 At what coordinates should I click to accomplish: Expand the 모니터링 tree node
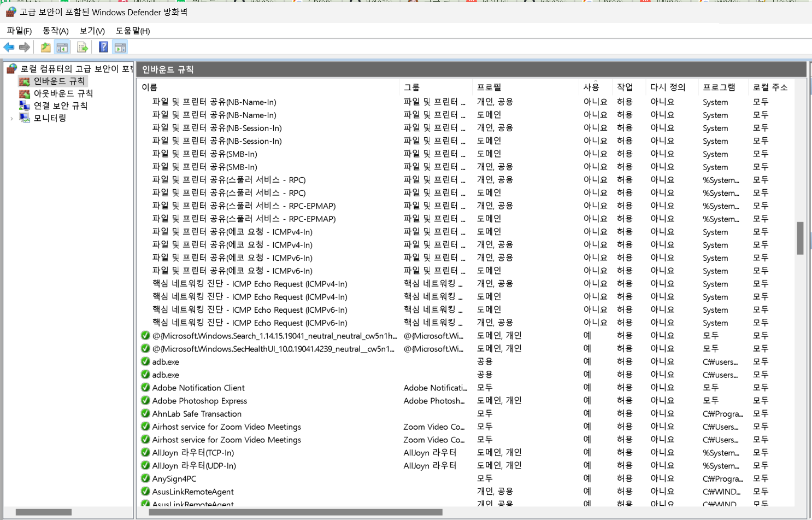coord(11,118)
